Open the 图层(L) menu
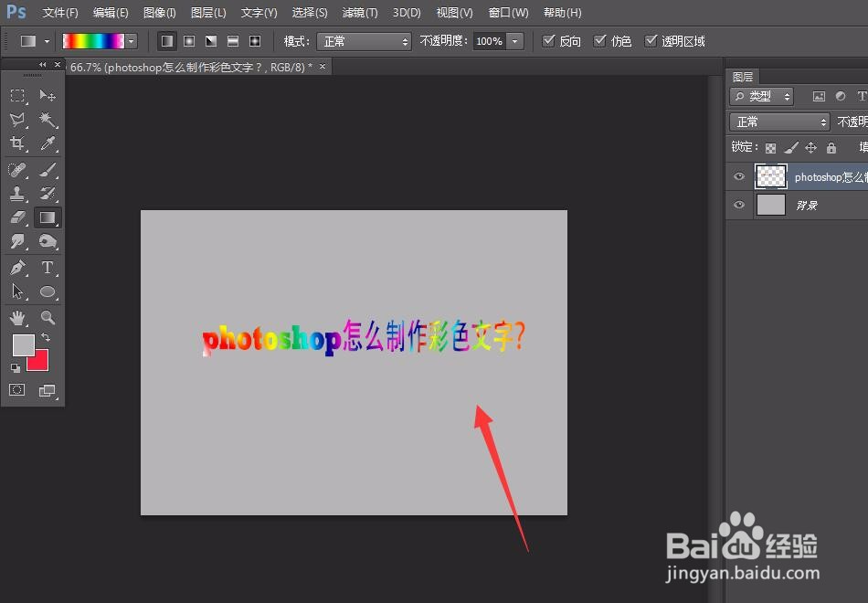868x603 pixels. point(208,12)
